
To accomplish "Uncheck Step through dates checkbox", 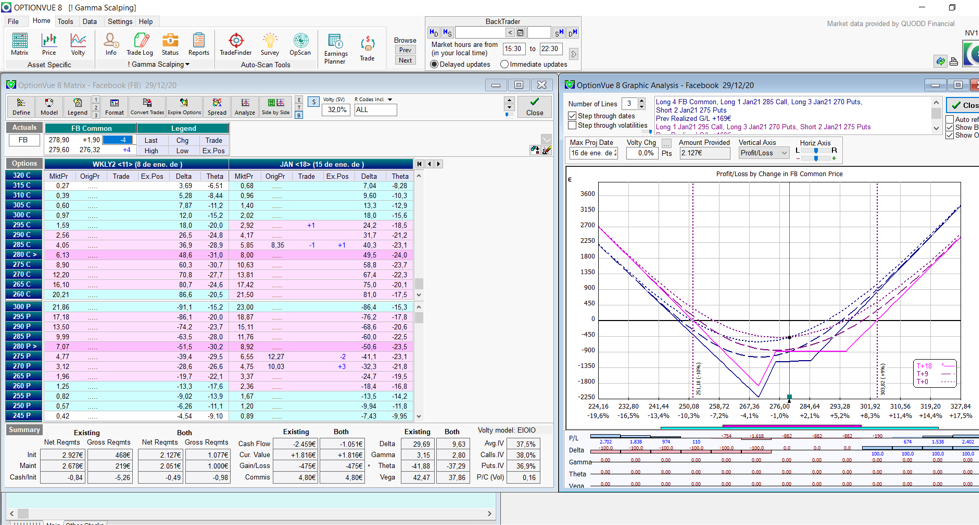I will coord(572,116).
